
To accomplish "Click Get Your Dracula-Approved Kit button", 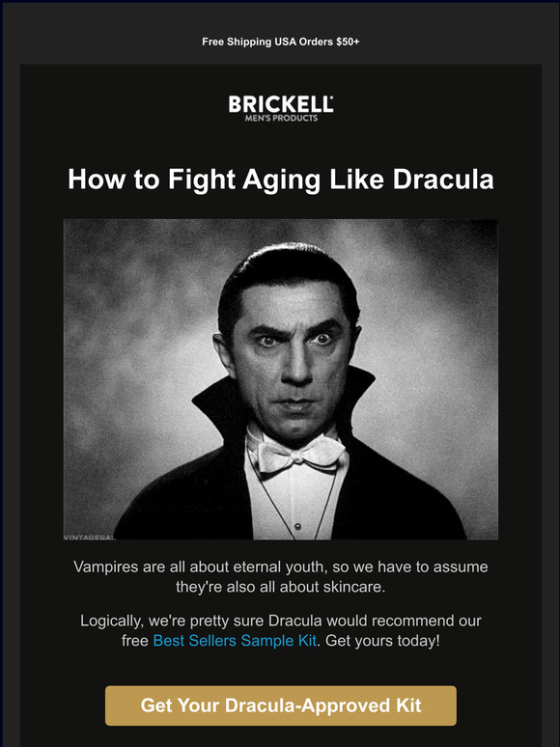I will [281, 705].
